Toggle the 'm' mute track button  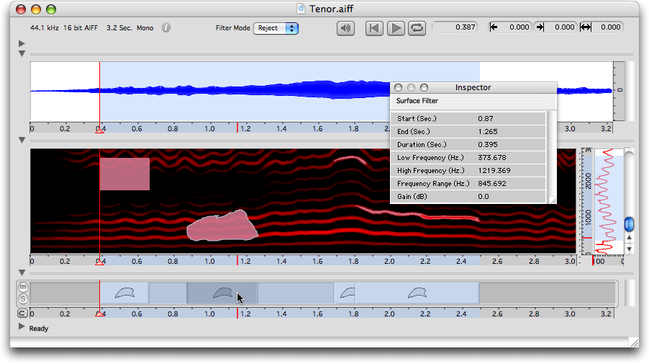coord(23,287)
